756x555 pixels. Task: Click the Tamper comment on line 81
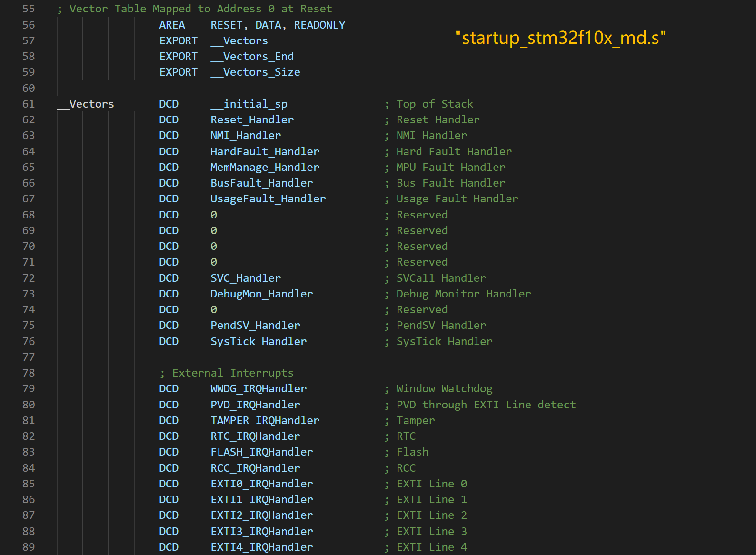410,421
